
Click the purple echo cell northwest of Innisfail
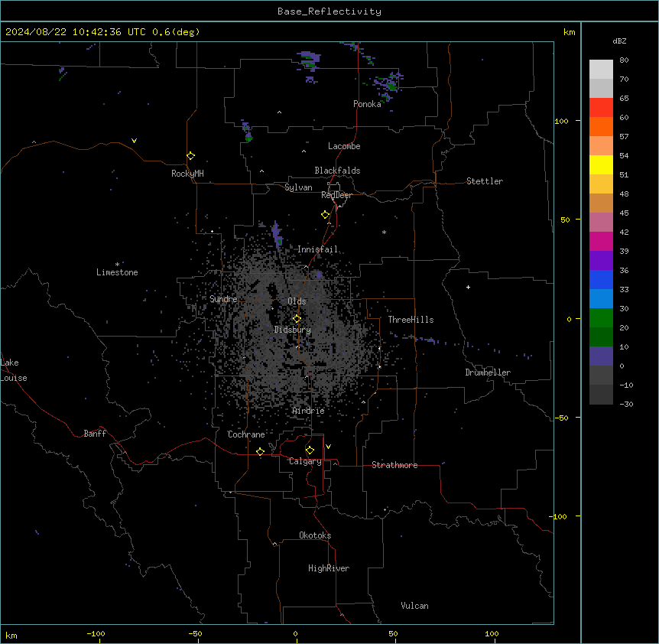[x=277, y=233]
